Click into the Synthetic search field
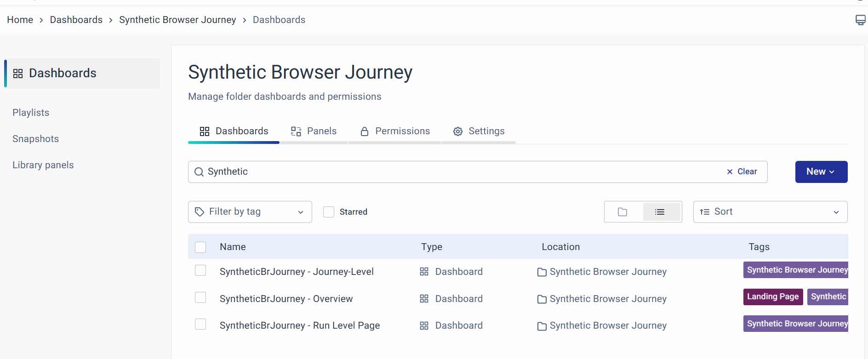Screen dimensions: 868x359 point(460,172)
